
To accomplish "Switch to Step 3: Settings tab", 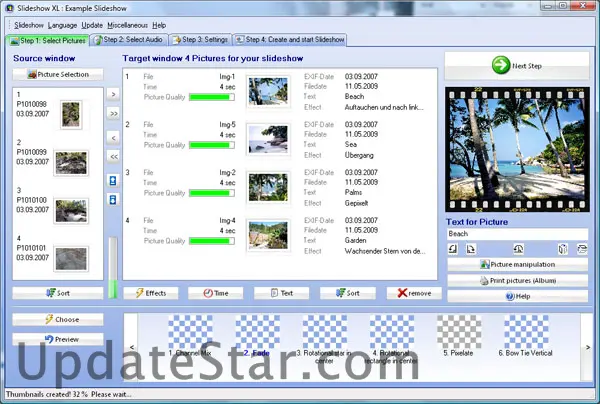I will pos(200,40).
